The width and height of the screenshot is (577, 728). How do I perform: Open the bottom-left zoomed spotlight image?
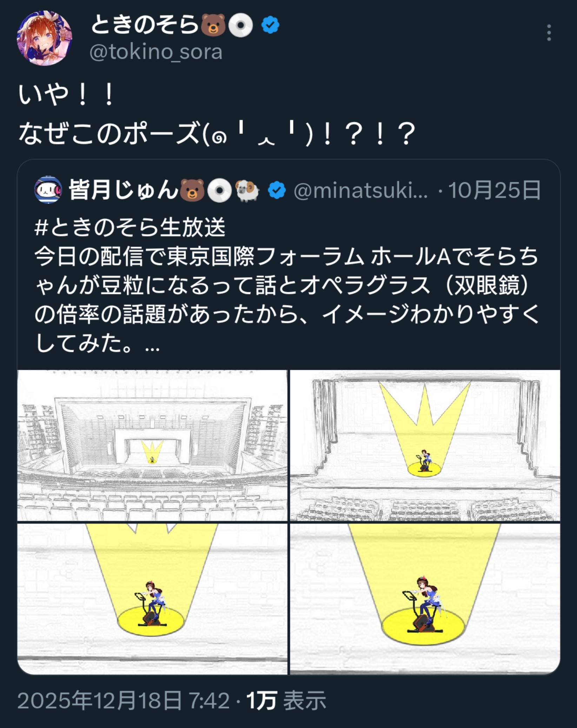[x=152, y=599]
